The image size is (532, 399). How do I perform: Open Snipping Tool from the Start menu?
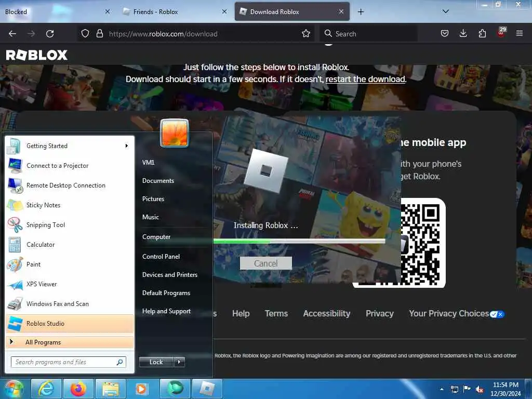tap(70, 225)
